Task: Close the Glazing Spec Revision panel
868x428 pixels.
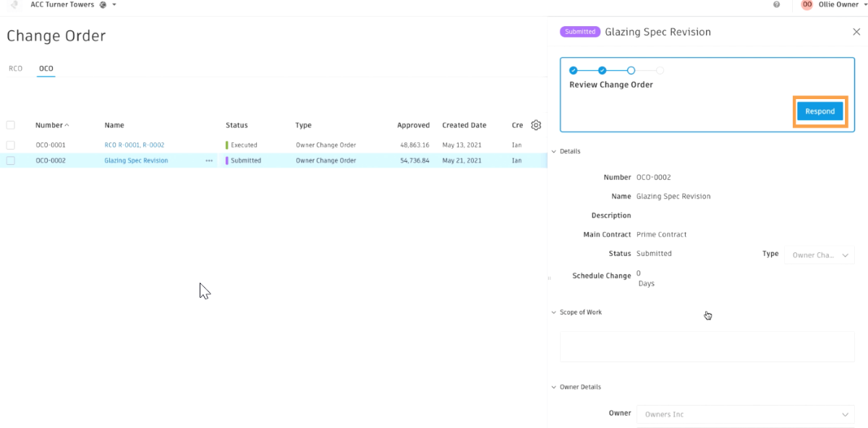Action: tap(856, 32)
